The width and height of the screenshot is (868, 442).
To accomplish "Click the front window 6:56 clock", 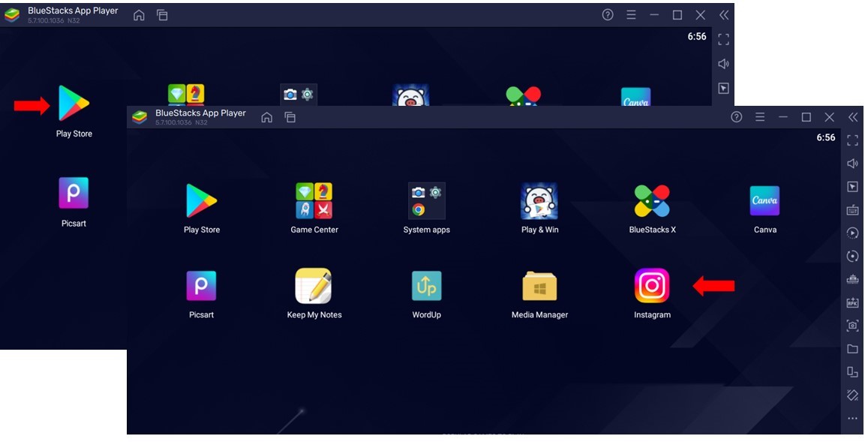I will [826, 137].
